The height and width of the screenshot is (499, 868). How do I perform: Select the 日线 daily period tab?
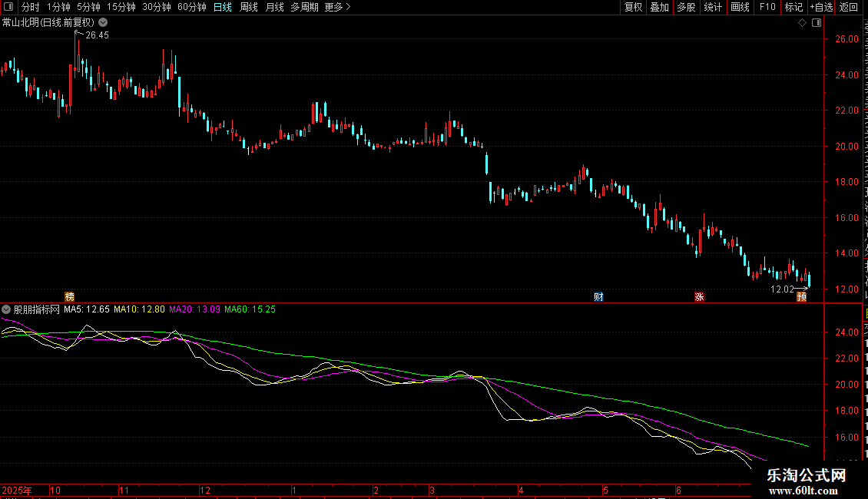tap(223, 7)
